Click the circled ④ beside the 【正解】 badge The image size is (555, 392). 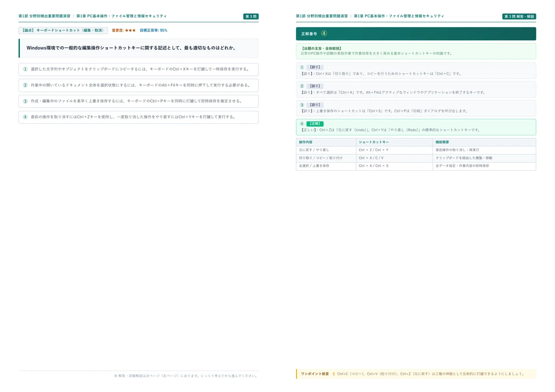[x=302, y=124]
